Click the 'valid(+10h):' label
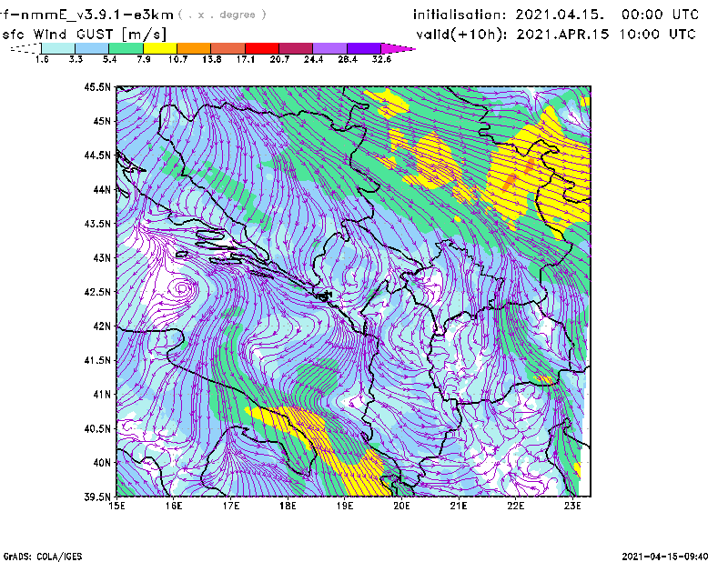This screenshot has height=562, width=728. pos(462,35)
